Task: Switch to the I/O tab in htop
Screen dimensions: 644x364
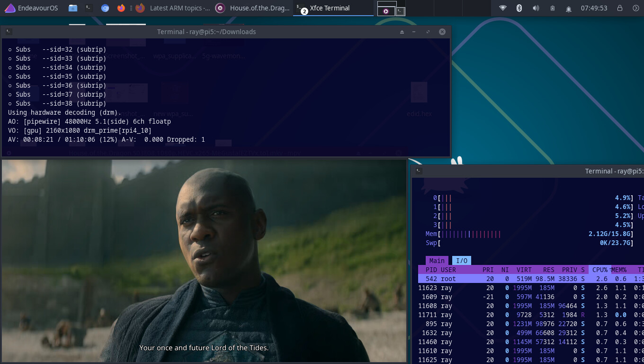Action: pyautogui.click(x=462, y=260)
